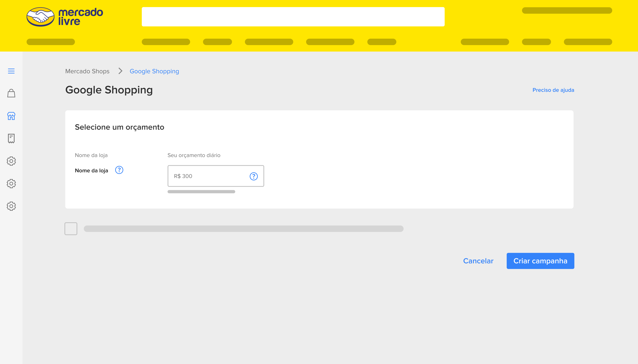Click the breadcrumb chevron separator
This screenshot has width=638, height=364.
coord(120,71)
